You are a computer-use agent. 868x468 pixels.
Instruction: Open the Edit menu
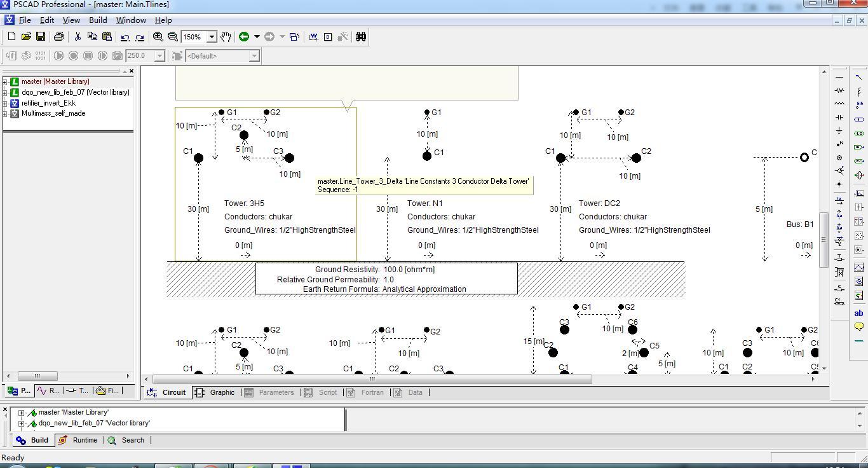click(x=47, y=20)
